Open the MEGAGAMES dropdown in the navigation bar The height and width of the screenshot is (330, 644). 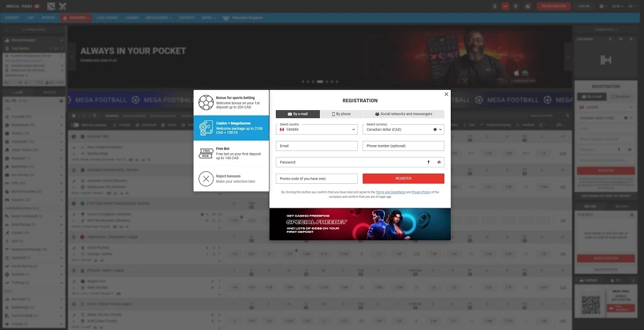(x=158, y=18)
